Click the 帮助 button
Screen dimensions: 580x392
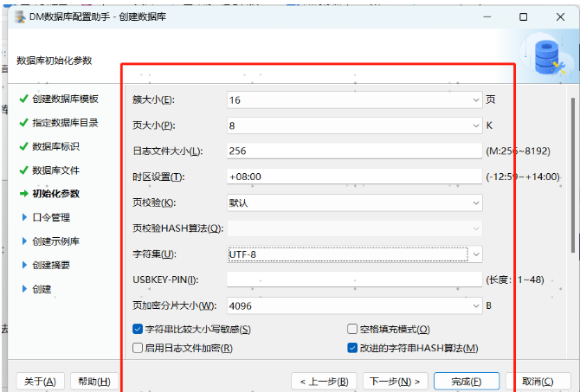coord(94,382)
